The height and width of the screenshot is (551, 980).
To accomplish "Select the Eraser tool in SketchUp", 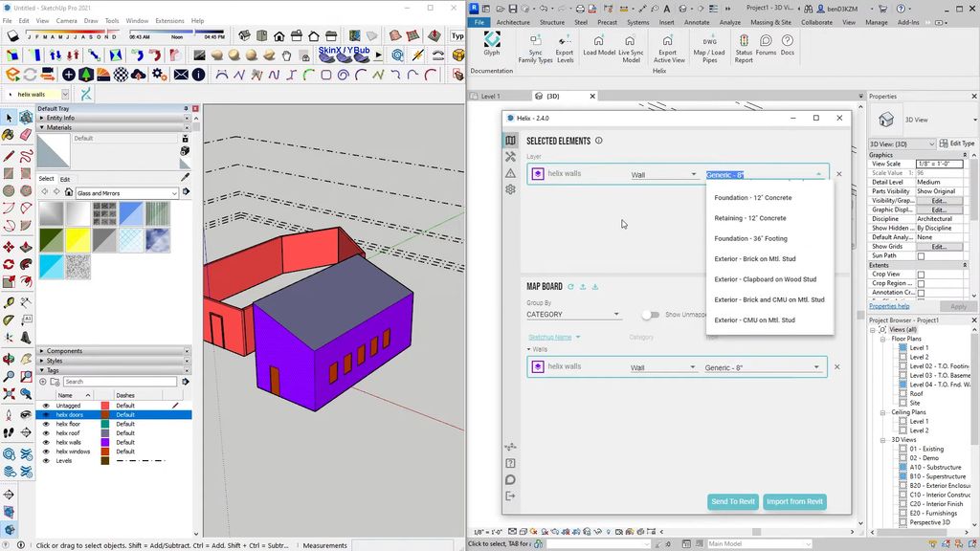I will (x=26, y=135).
